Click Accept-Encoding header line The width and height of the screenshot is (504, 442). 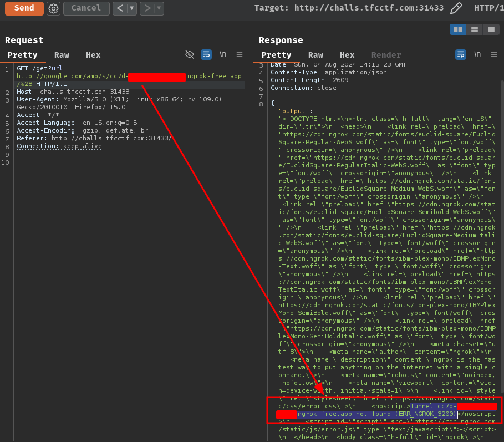click(x=83, y=130)
